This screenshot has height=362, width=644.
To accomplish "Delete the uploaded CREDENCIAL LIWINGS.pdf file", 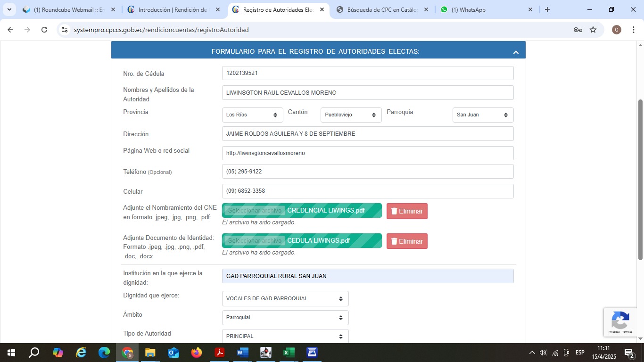I will click(407, 211).
